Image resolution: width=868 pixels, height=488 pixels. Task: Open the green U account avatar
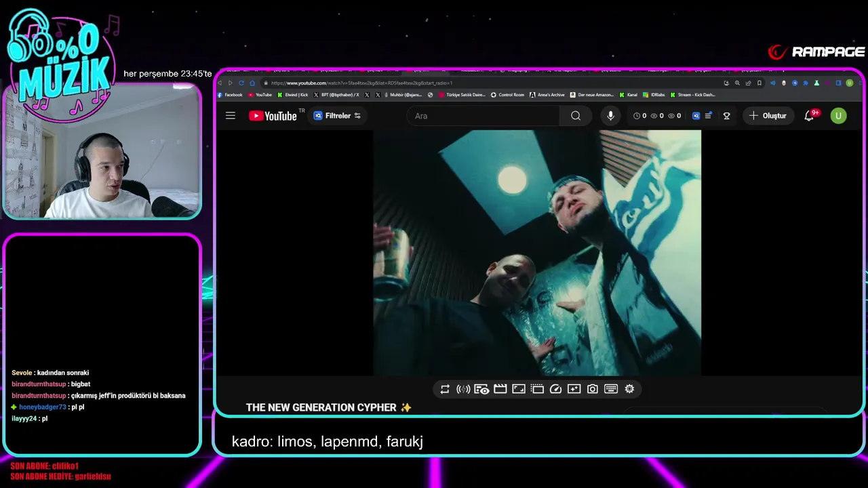pos(838,116)
